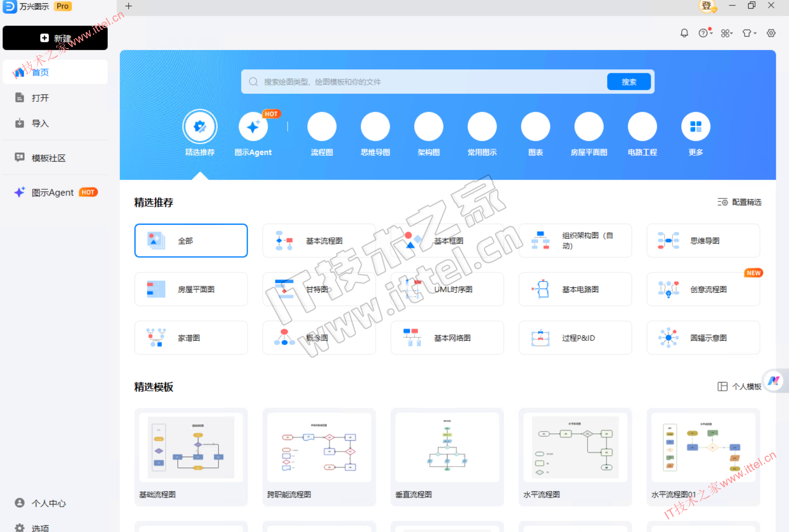This screenshot has width=789, height=532.
Task: Open the settings gear icon
Action: [771, 33]
